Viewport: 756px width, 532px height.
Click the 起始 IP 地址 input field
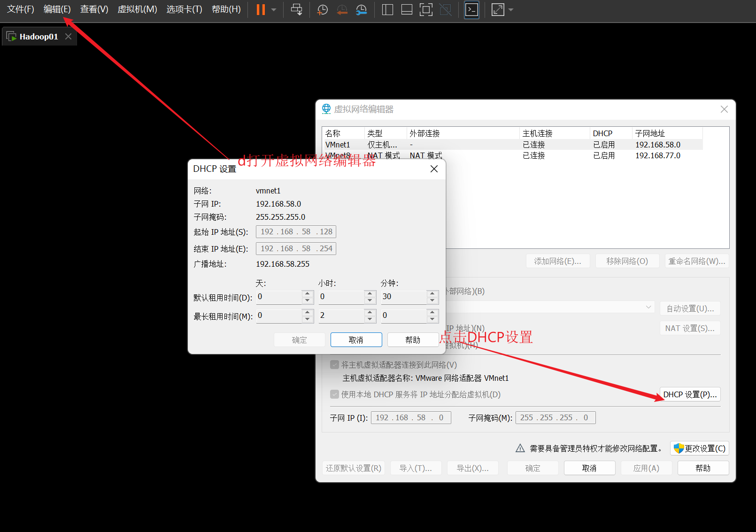coord(296,232)
